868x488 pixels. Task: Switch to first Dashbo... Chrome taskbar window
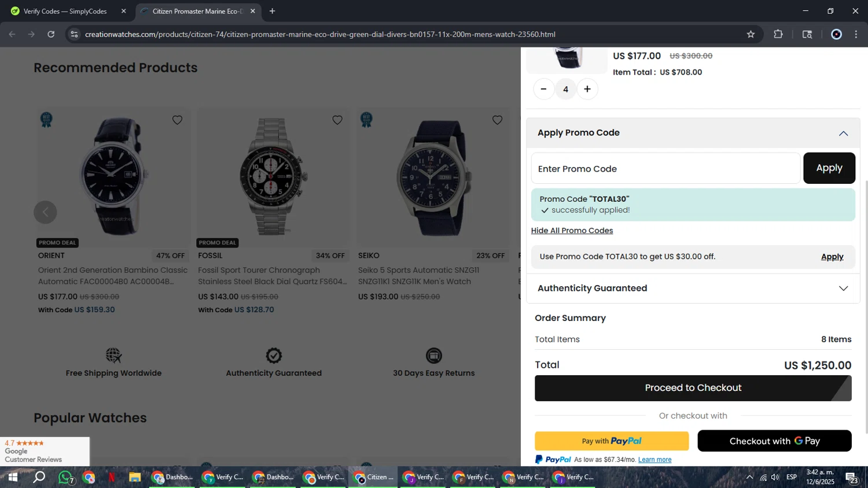pyautogui.click(x=172, y=477)
